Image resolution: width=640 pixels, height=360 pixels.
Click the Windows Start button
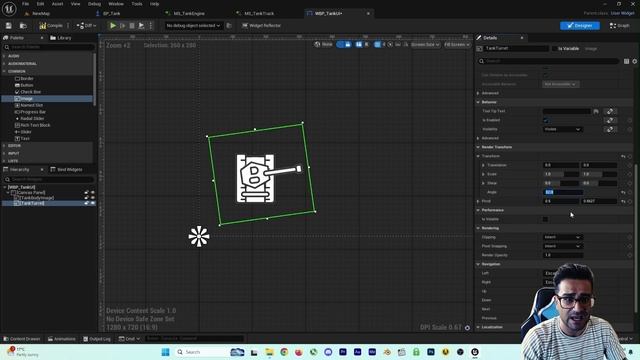coord(165,352)
